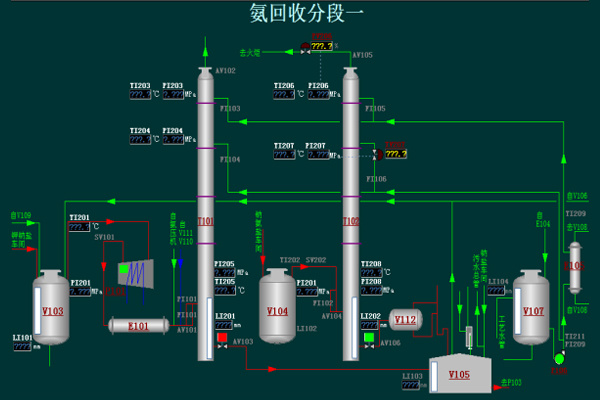Open the TV207 red tag label
Viewport: 600px width, 400px height.
395,145
